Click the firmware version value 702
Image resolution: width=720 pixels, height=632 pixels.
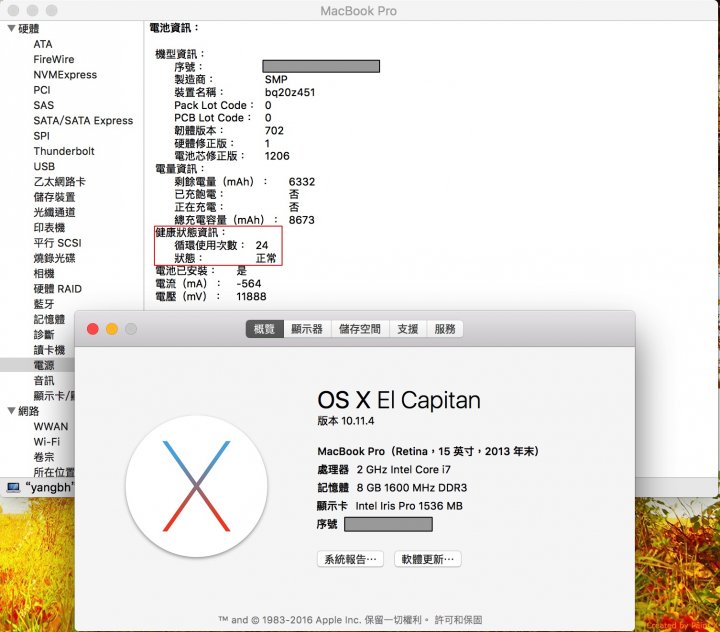point(274,131)
